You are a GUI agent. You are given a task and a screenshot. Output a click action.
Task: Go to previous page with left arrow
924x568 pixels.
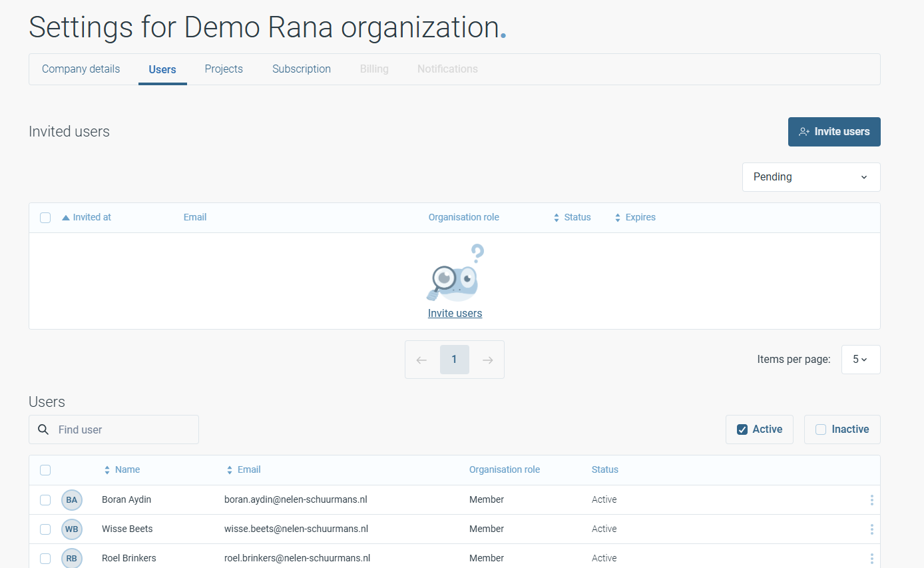tap(421, 360)
